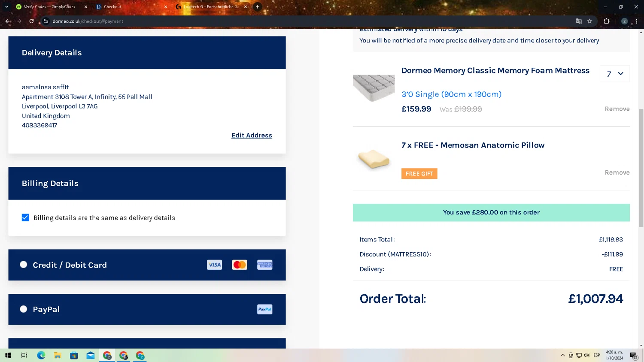This screenshot has width=644, height=362.
Task: Switch to the Checkout tab
Action: 129,7
